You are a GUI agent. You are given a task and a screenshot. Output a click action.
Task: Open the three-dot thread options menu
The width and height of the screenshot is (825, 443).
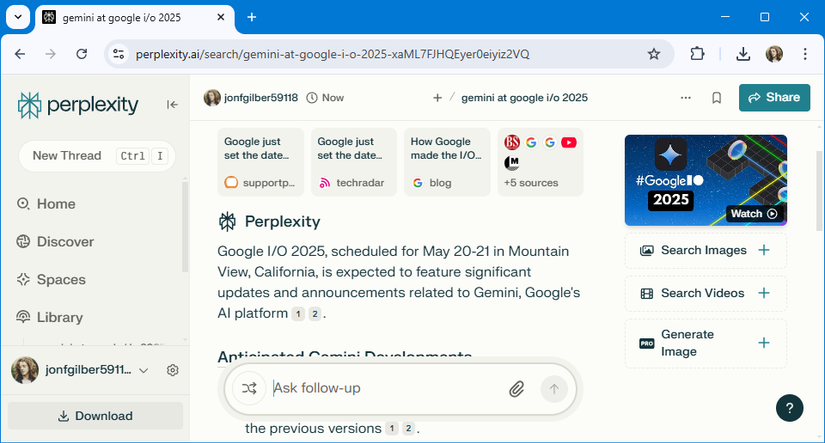click(x=685, y=98)
